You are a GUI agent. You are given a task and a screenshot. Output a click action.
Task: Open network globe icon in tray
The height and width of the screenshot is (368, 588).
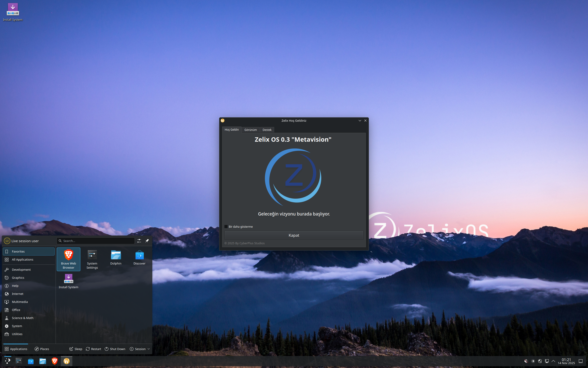[540, 361]
